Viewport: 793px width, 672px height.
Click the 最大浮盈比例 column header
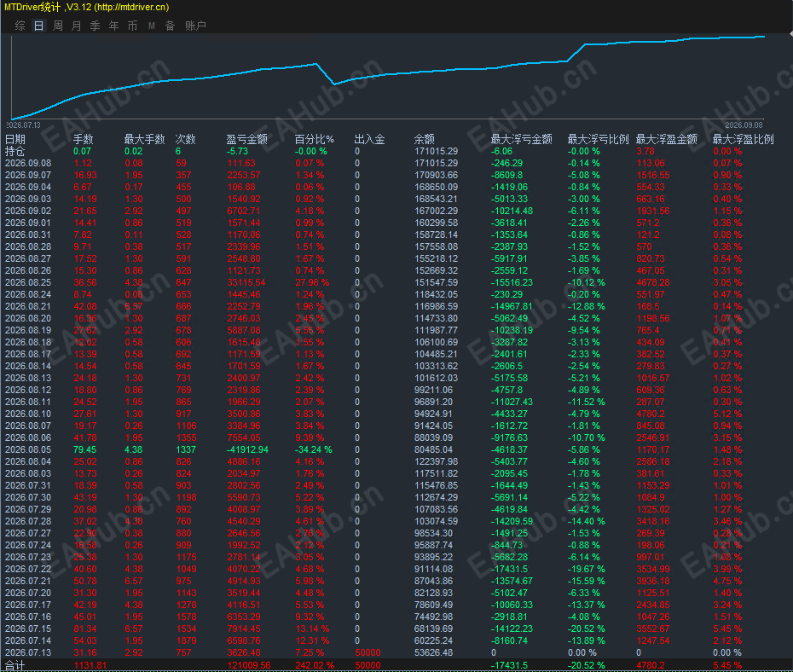[x=744, y=140]
